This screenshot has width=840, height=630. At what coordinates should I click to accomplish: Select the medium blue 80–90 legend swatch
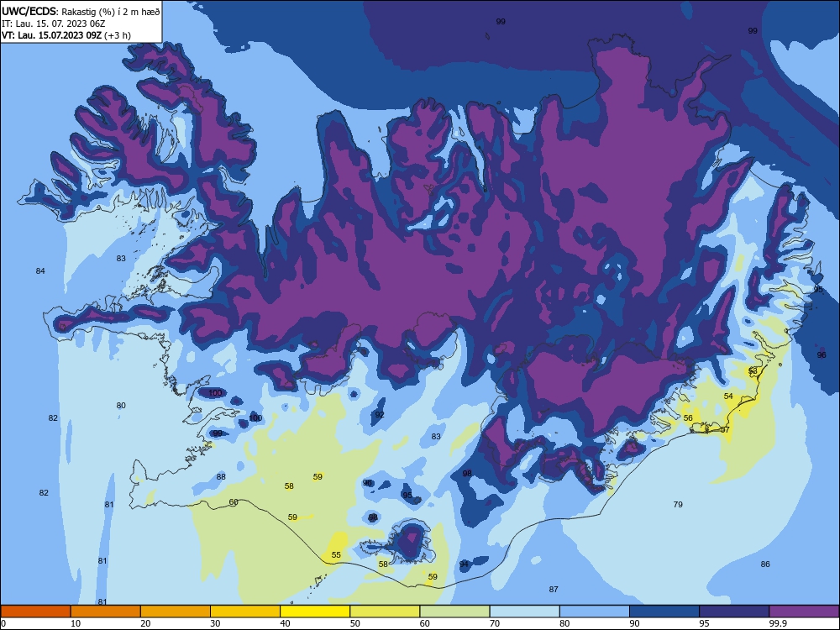click(595, 612)
